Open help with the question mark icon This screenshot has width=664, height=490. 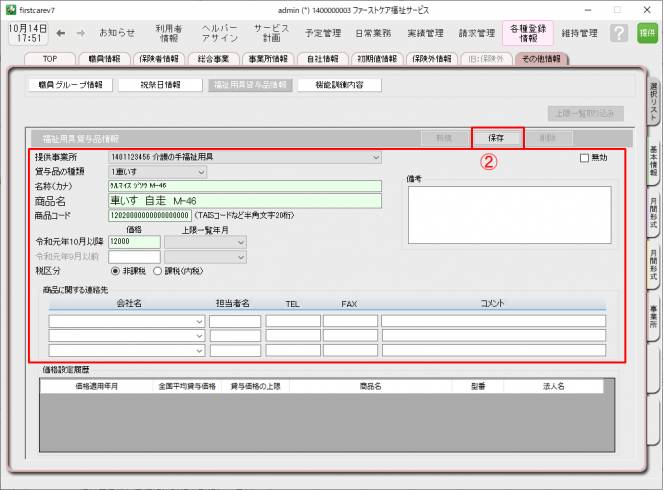click(619, 33)
